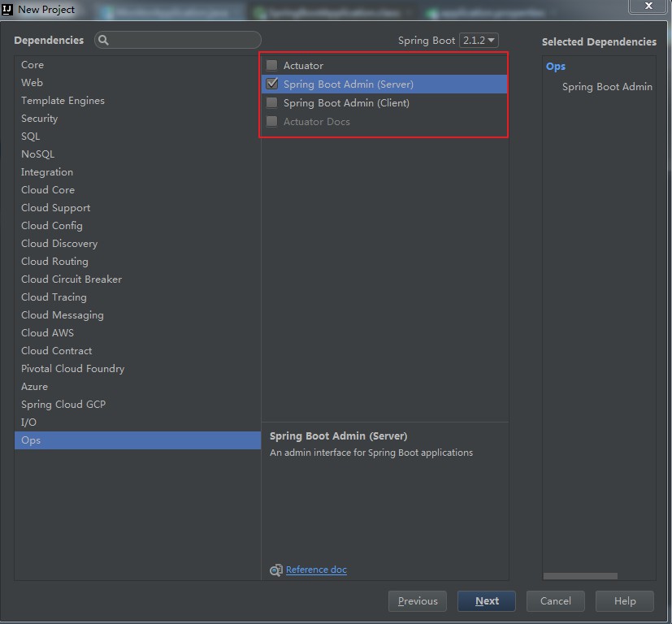Viewport: 672px width, 624px height.
Task: Select the Template Engines category
Action: click(x=137, y=100)
